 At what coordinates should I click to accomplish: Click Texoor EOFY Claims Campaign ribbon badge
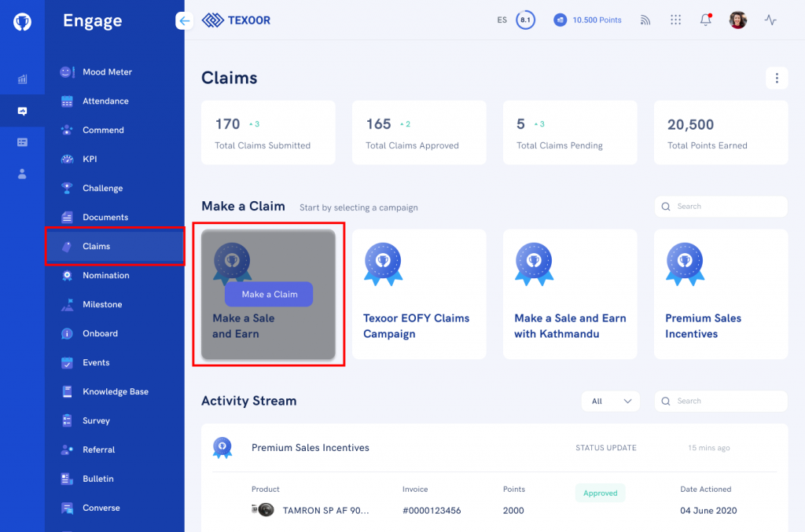[383, 264]
